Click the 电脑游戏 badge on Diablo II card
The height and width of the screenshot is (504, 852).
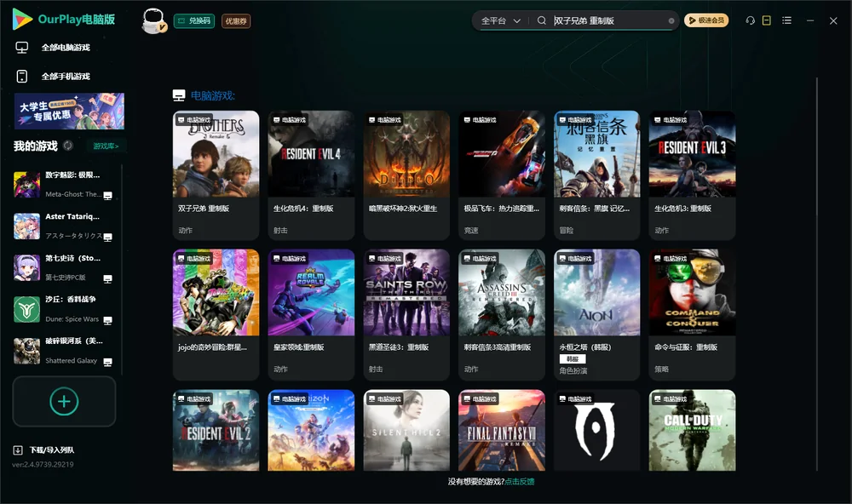tap(384, 119)
